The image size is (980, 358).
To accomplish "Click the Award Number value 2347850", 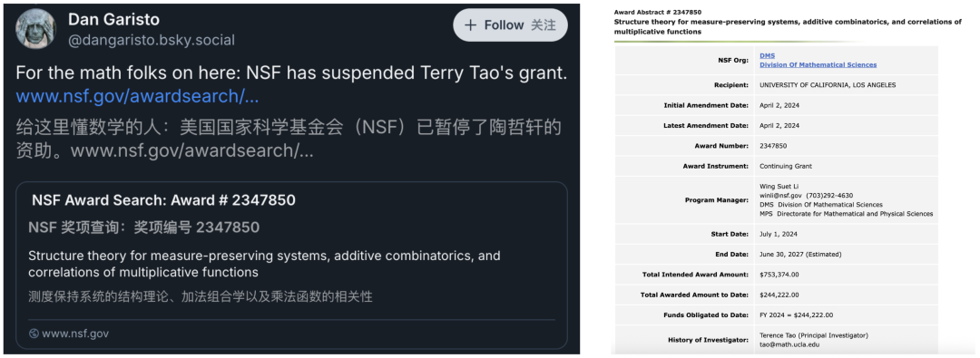I will tap(773, 146).
